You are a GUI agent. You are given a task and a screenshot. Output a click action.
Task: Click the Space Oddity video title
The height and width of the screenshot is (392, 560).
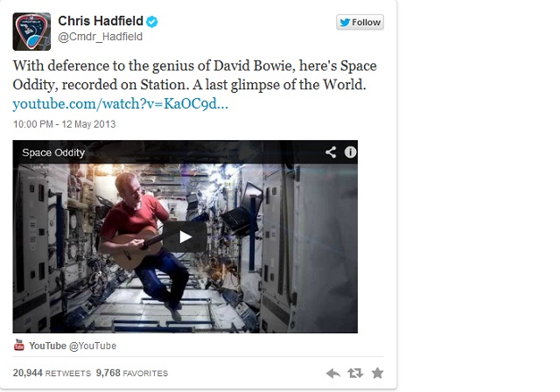[x=53, y=152]
